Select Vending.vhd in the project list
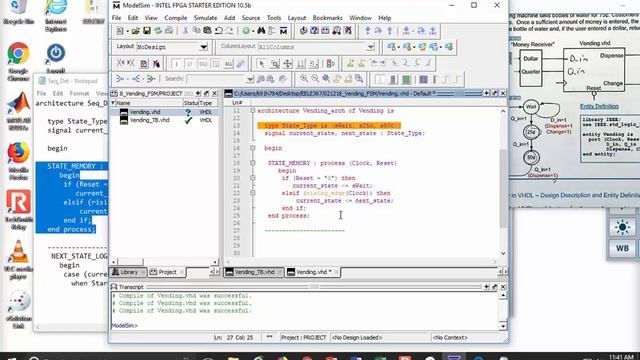The height and width of the screenshot is (360, 640). point(145,112)
